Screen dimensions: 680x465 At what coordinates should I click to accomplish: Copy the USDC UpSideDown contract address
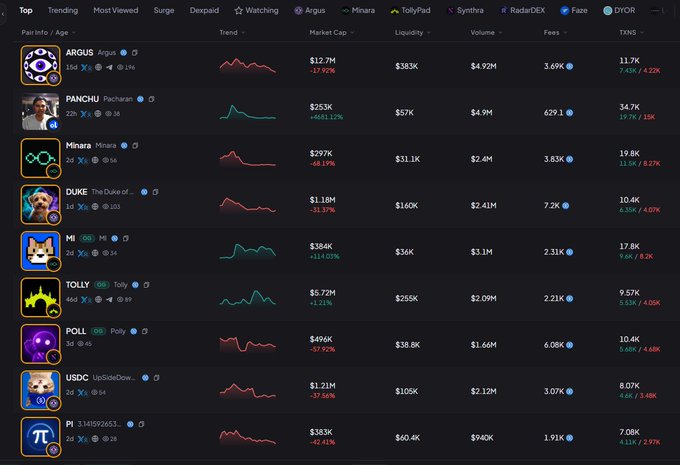157,377
